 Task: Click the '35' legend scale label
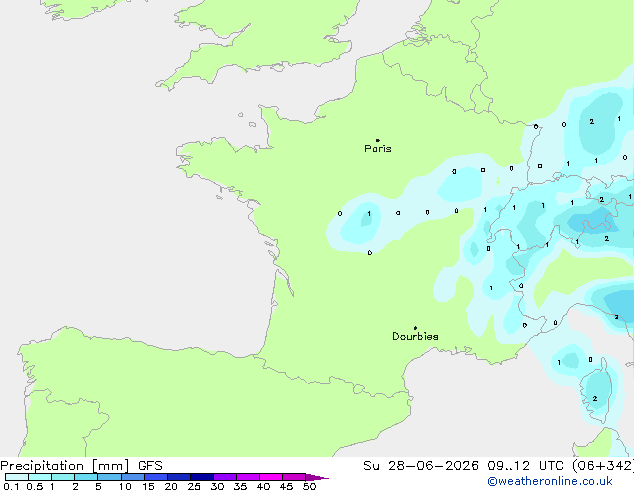240,486
